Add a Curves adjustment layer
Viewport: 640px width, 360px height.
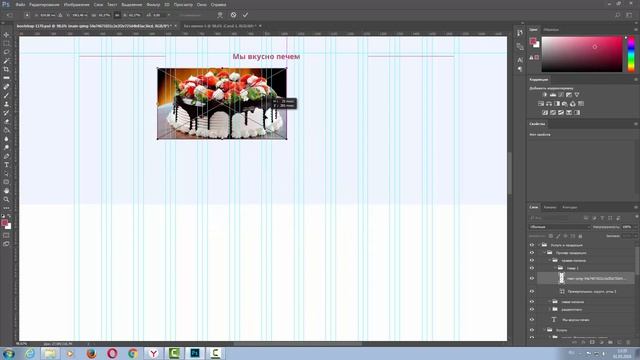pos(561,95)
